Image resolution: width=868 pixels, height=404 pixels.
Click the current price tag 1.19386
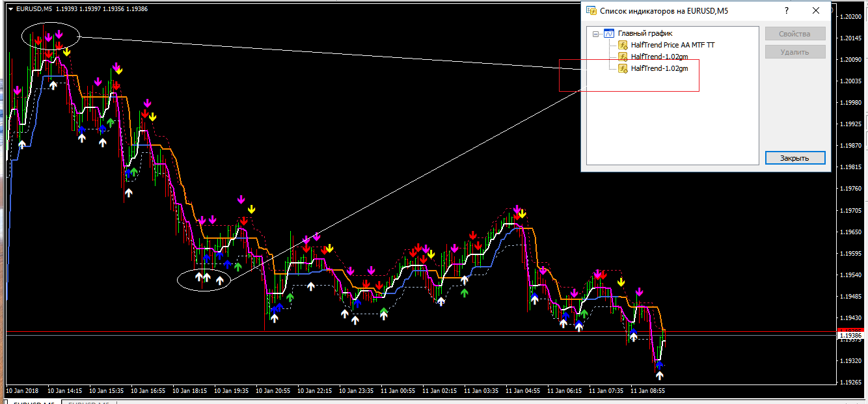point(850,335)
